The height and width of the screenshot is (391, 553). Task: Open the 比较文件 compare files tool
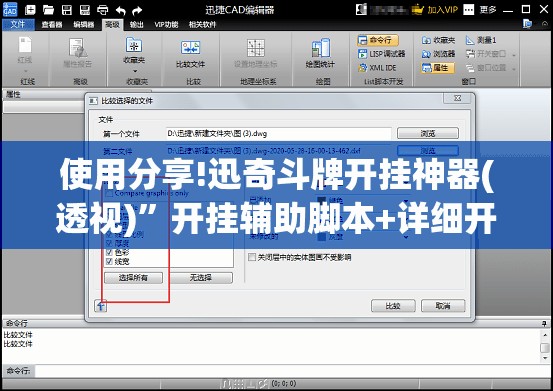(x=190, y=54)
